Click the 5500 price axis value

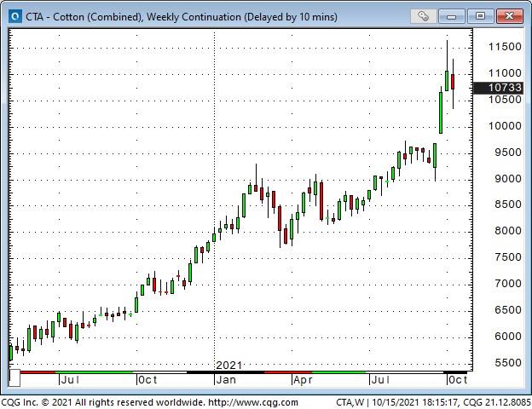pos(508,363)
